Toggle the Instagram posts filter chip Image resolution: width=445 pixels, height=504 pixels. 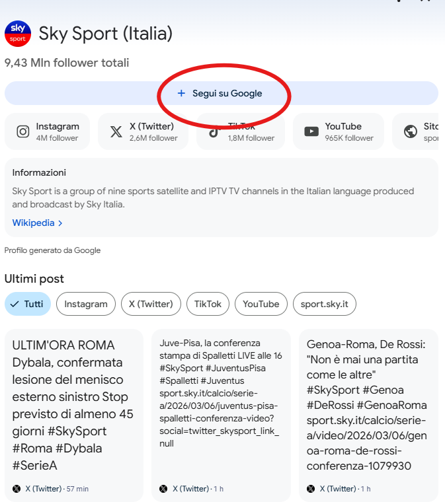point(86,304)
